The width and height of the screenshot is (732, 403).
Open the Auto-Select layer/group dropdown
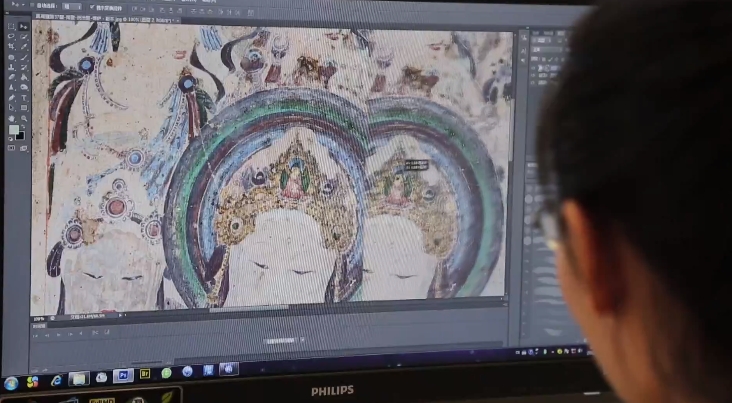(x=71, y=7)
